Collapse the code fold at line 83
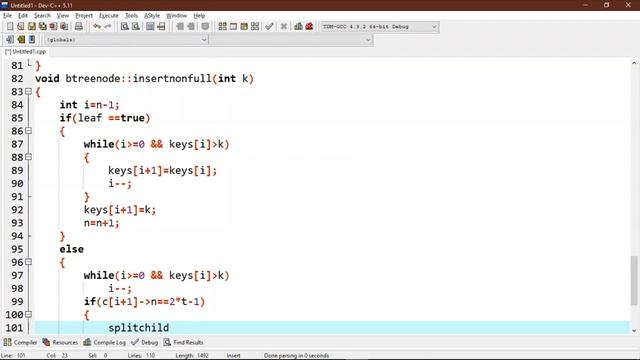Image resolution: width=640 pixels, height=360 pixels. [28, 92]
